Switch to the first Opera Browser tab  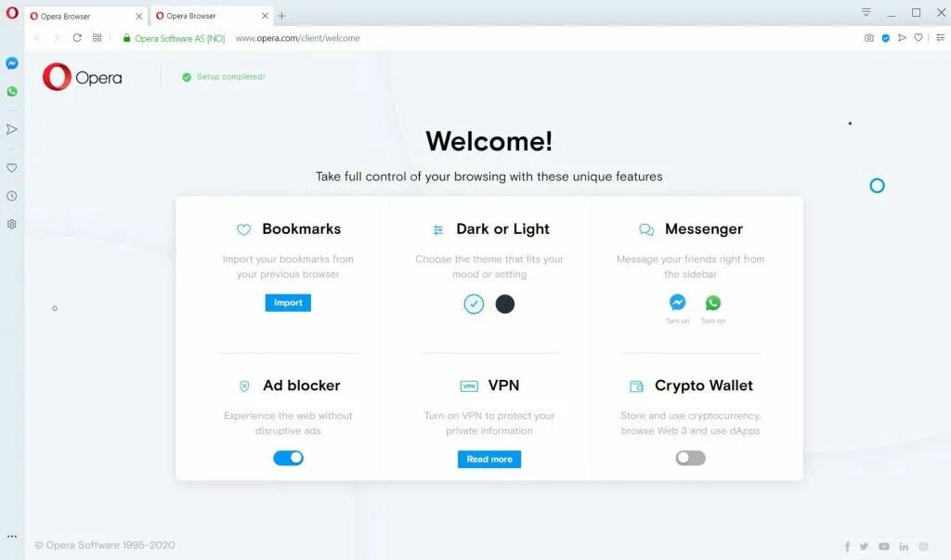tap(82, 17)
